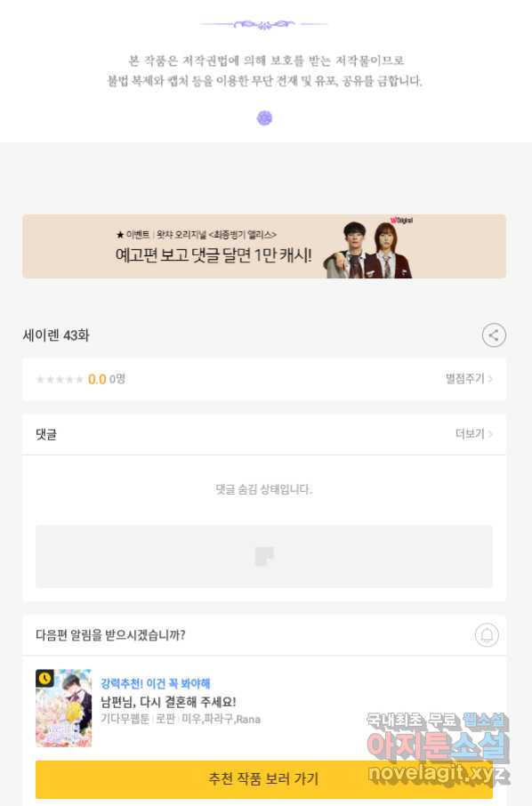Click the recommended webtoon cover thumbnail
Image resolution: width=532 pixels, height=806 pixels.
[64, 708]
